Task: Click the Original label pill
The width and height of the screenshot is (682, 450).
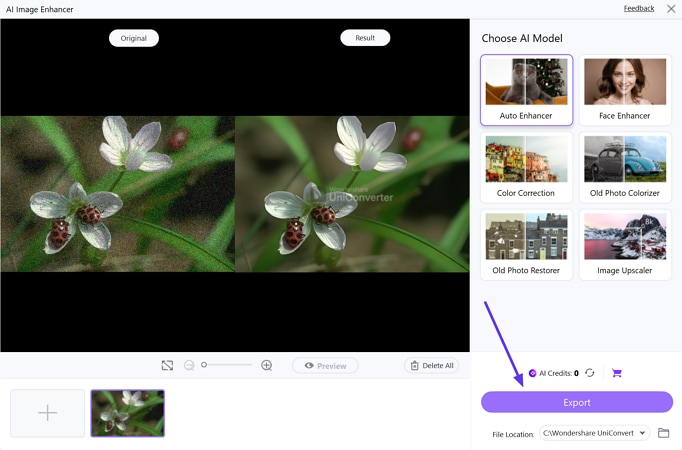Action: [x=134, y=38]
